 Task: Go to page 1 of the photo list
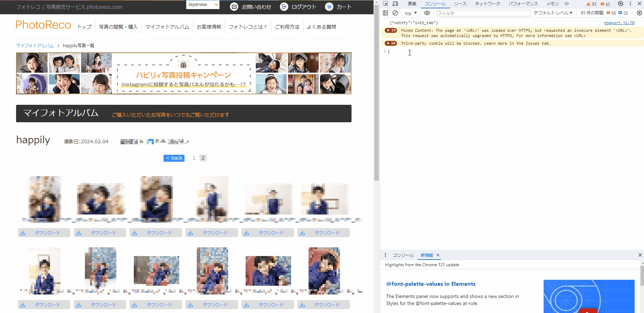pos(194,158)
